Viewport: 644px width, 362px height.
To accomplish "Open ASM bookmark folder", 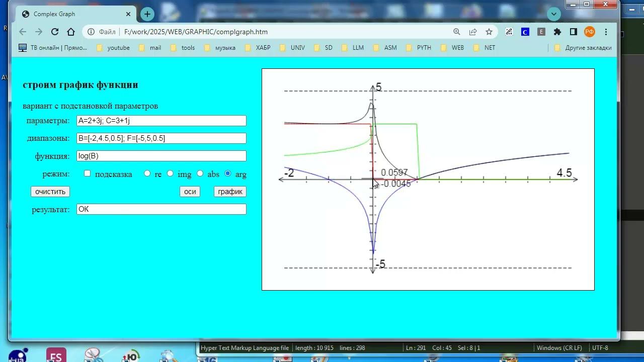I will click(385, 48).
